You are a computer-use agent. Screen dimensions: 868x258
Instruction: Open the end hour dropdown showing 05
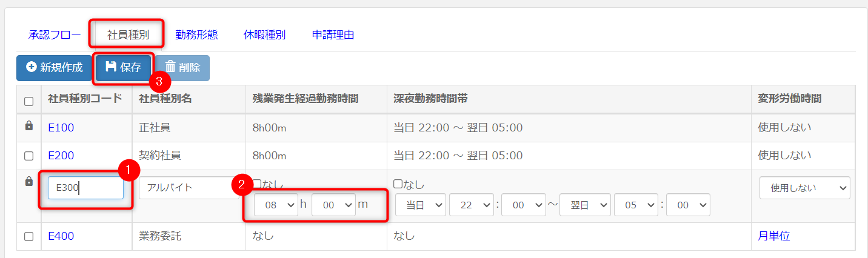pyautogui.click(x=636, y=205)
